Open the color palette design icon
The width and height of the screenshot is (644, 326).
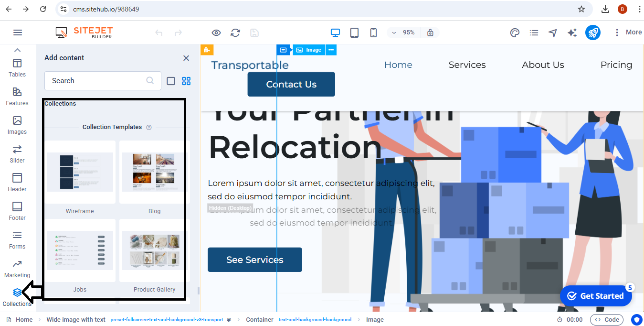click(x=515, y=33)
